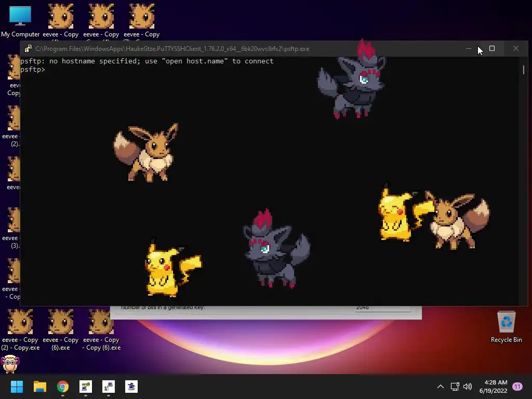Close the psftp.exe window

(516, 49)
